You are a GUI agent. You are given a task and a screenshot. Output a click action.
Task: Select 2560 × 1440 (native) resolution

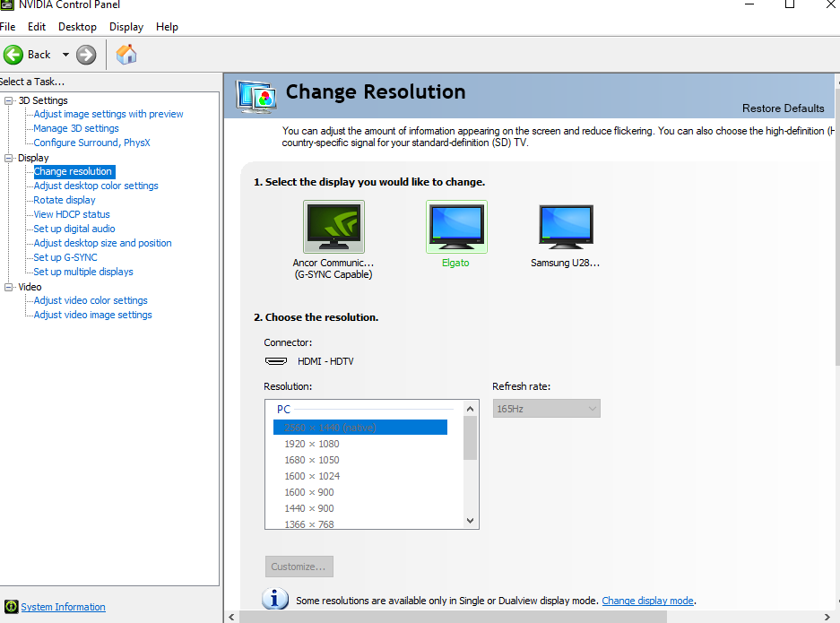tap(360, 428)
